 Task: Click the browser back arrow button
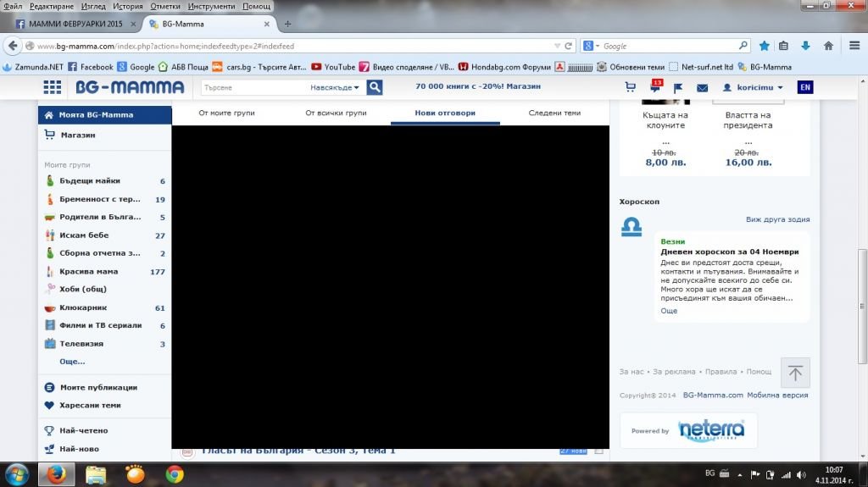tap(13, 46)
